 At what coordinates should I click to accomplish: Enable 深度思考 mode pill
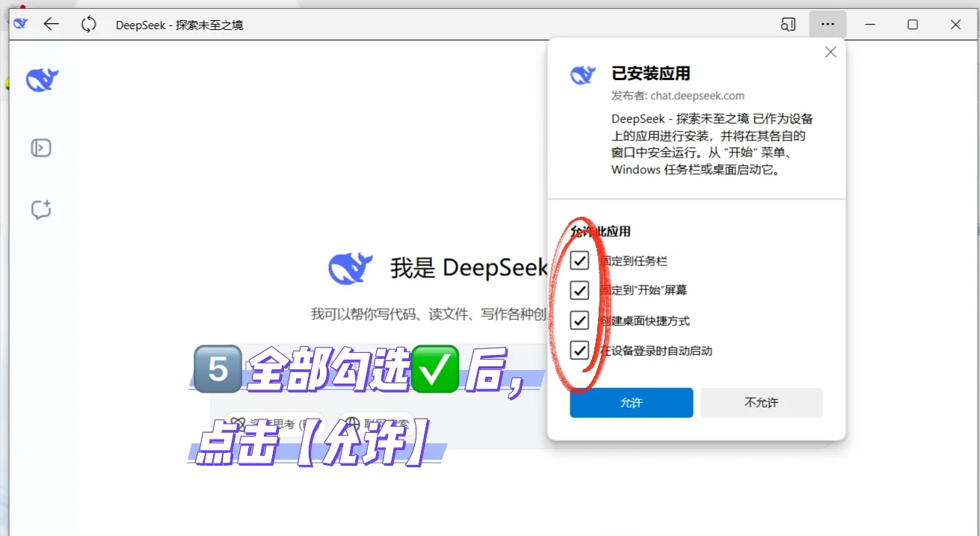click(x=269, y=423)
